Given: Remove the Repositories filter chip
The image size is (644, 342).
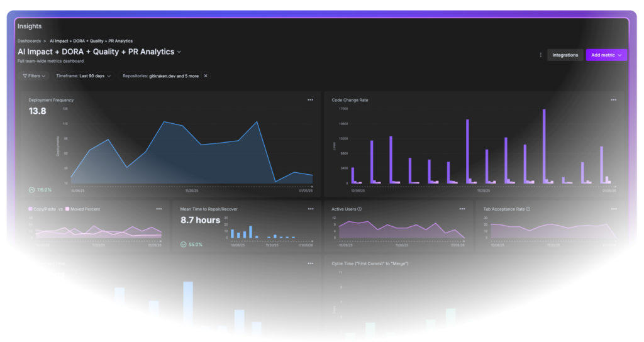Looking at the screenshot, I should (x=205, y=76).
